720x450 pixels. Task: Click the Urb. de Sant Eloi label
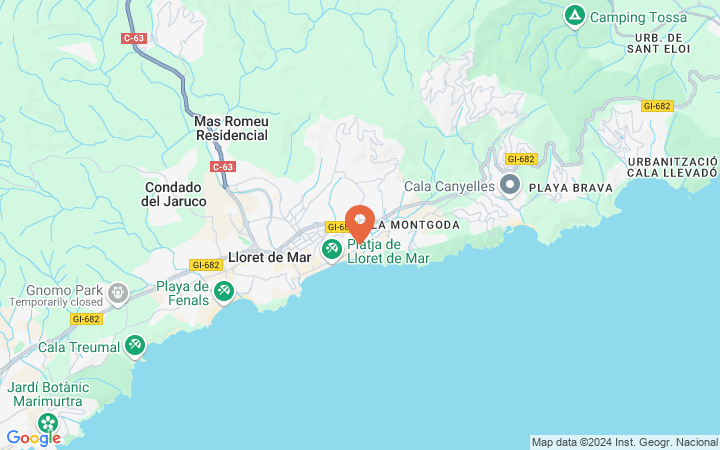658,44
